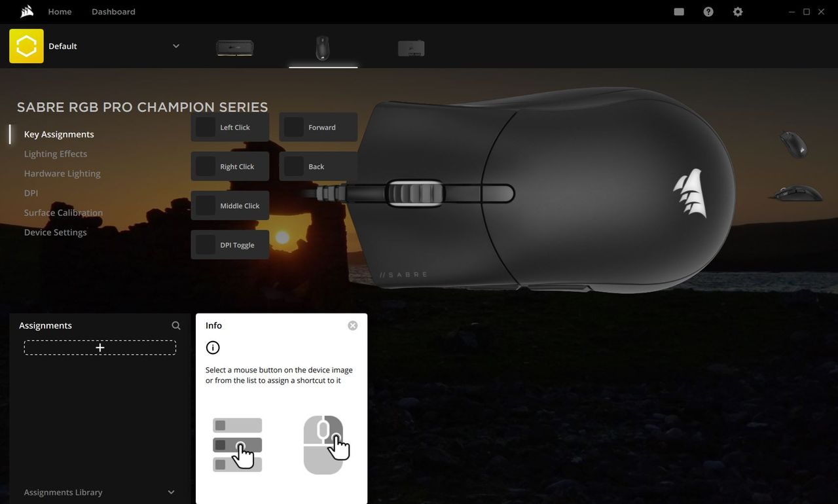Open the help question mark icon
Image resolution: width=838 pixels, height=504 pixels.
(x=708, y=12)
